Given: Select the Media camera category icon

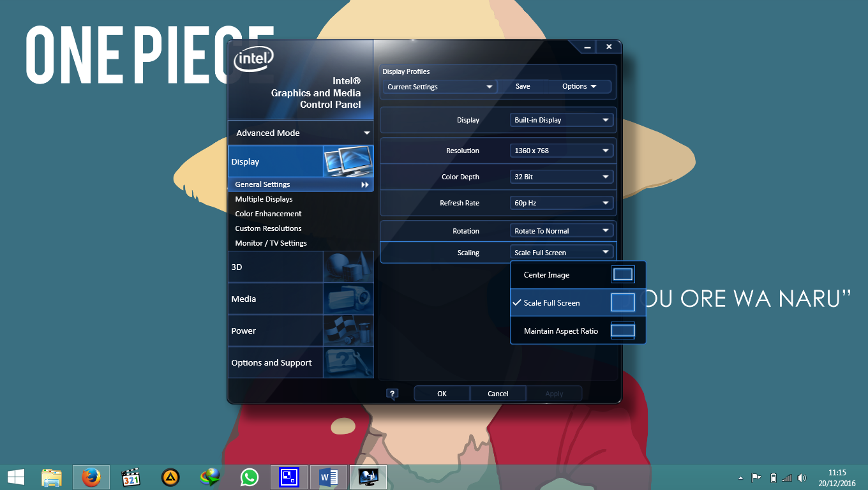Looking at the screenshot, I should 348,299.
